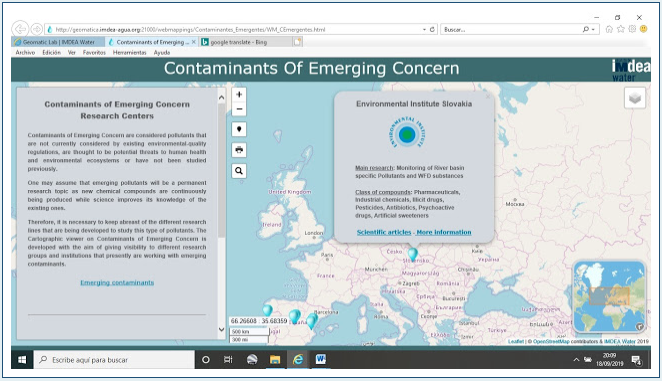Open the Scientific articles link
Viewport: 662px width, 381px height.
pos(384,232)
